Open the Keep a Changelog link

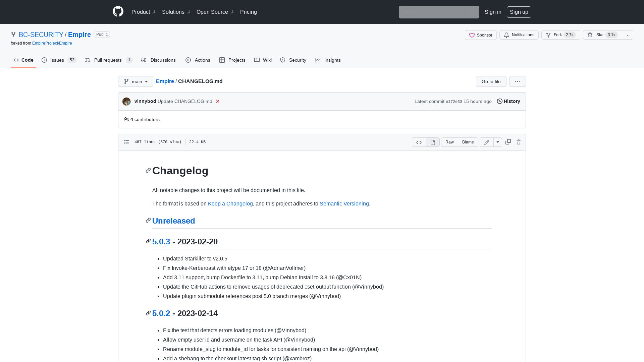[x=230, y=203]
